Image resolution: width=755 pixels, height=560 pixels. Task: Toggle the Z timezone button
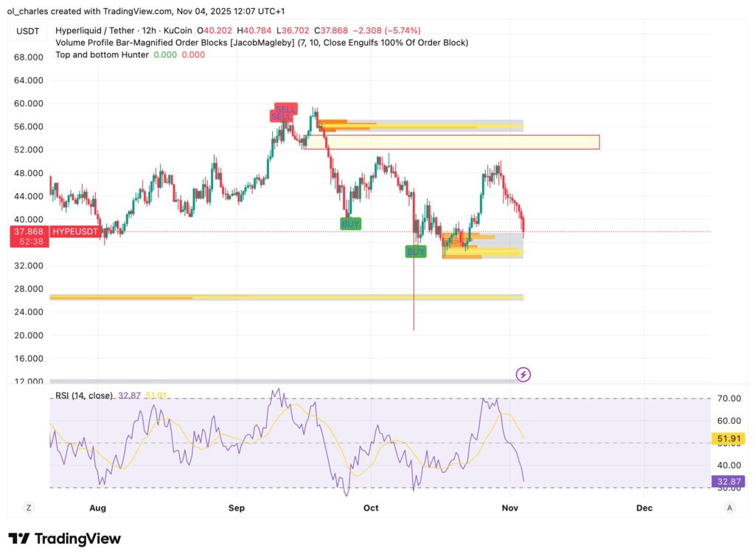(29, 508)
